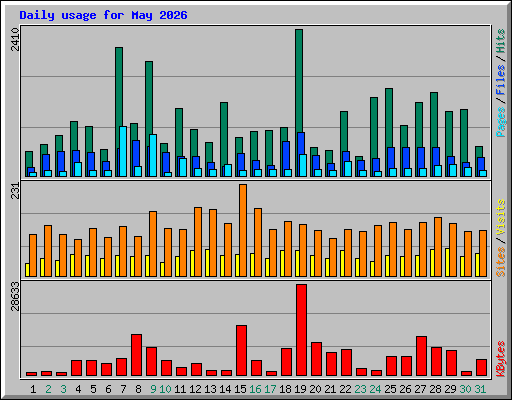
Task: Click the orange Visits bar for day 28
Action: (438, 247)
